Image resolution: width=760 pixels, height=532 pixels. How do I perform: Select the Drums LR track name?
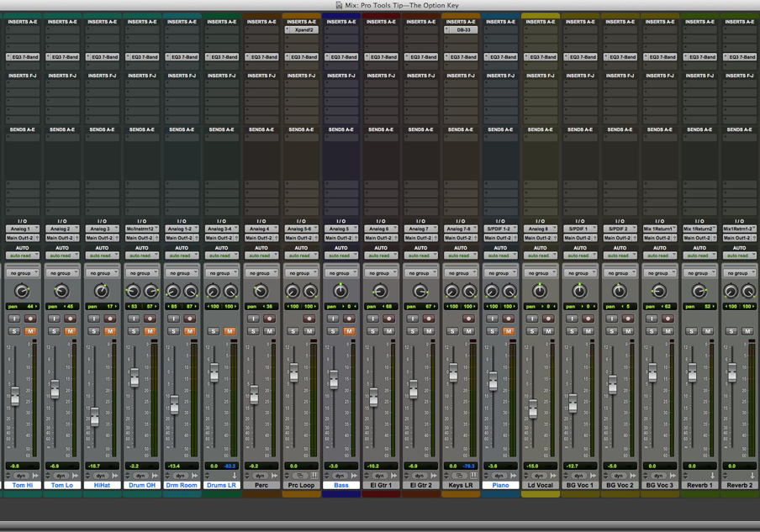(221, 485)
